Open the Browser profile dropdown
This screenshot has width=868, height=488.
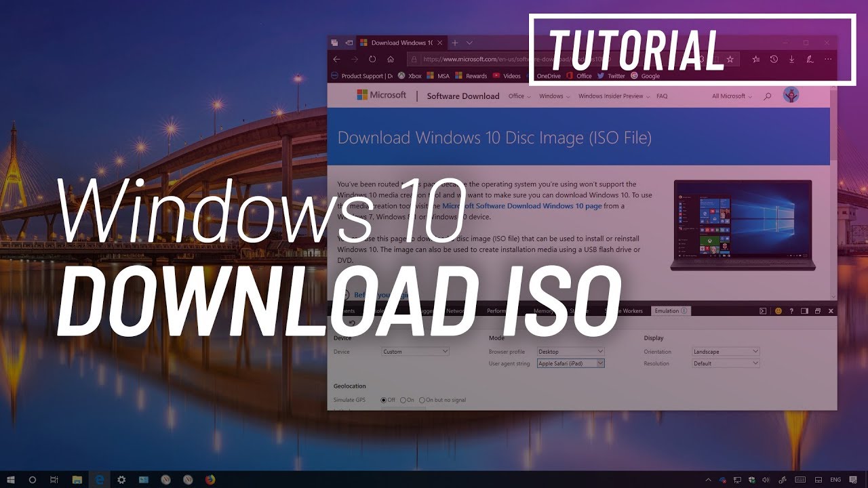[570, 352]
